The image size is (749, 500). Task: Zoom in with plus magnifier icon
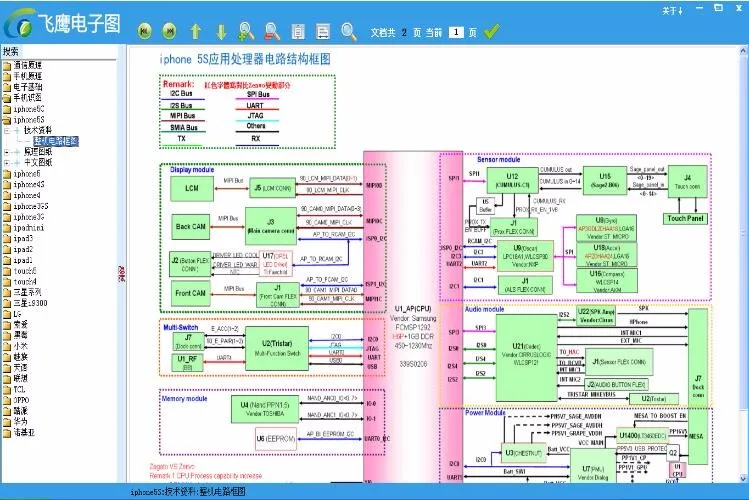(x=246, y=31)
